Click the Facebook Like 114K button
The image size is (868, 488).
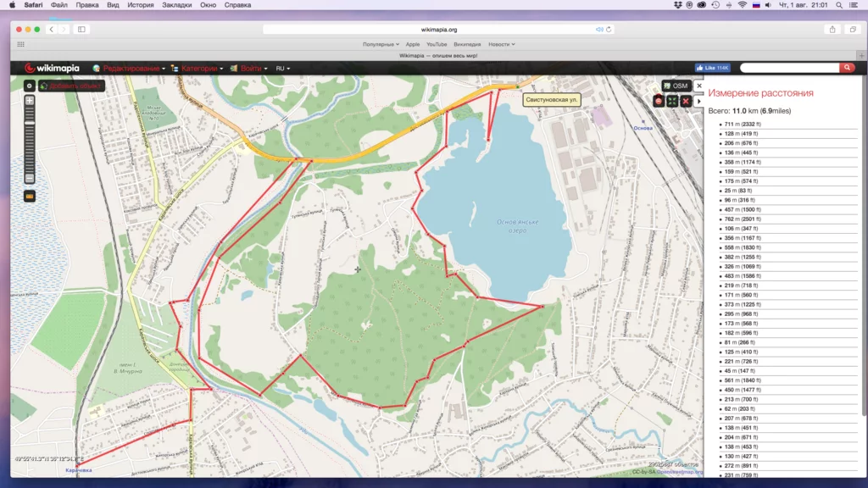(713, 68)
